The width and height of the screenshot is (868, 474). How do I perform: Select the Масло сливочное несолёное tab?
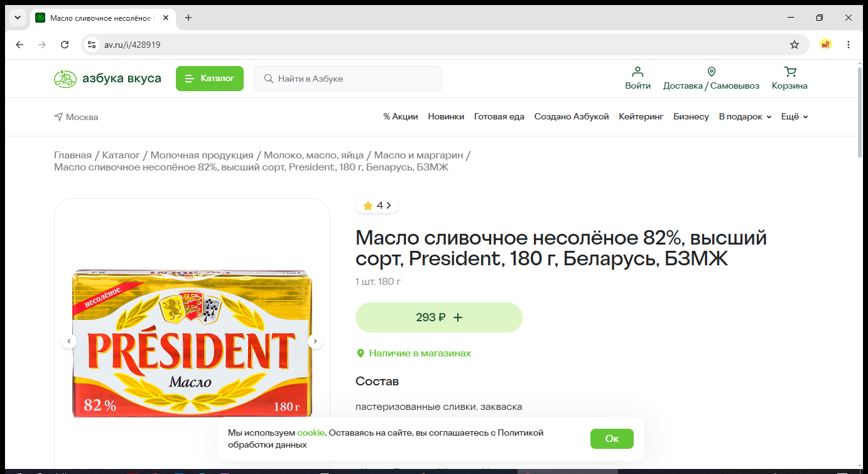click(103, 18)
